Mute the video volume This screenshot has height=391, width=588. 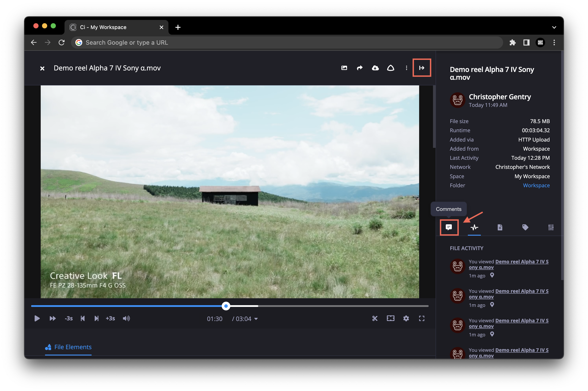pos(126,318)
